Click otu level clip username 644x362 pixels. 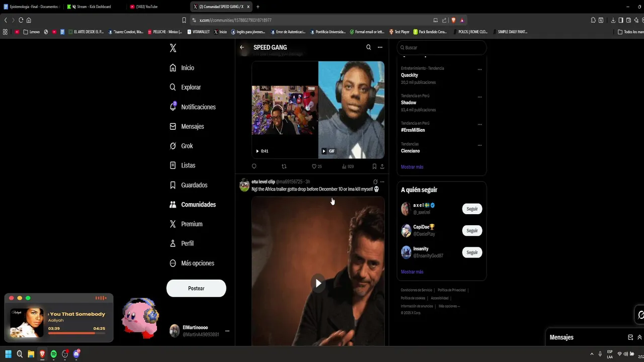pyautogui.click(x=263, y=182)
